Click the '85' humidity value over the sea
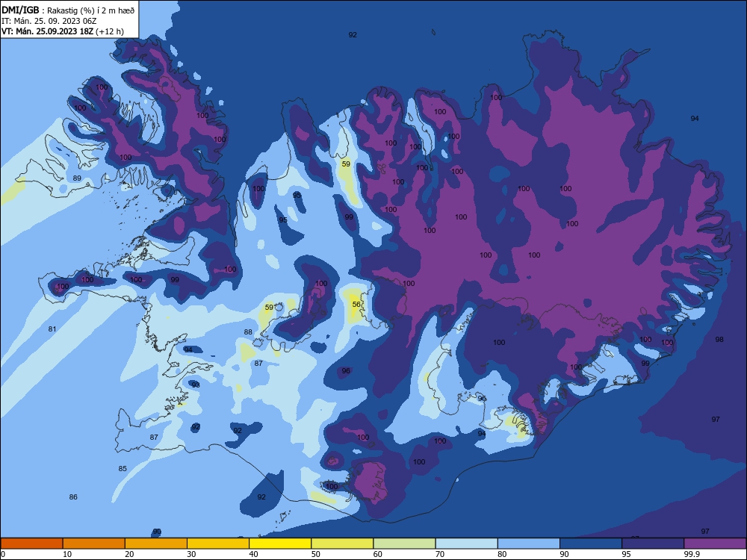Viewport: 747px width, 560px height. coord(123,469)
